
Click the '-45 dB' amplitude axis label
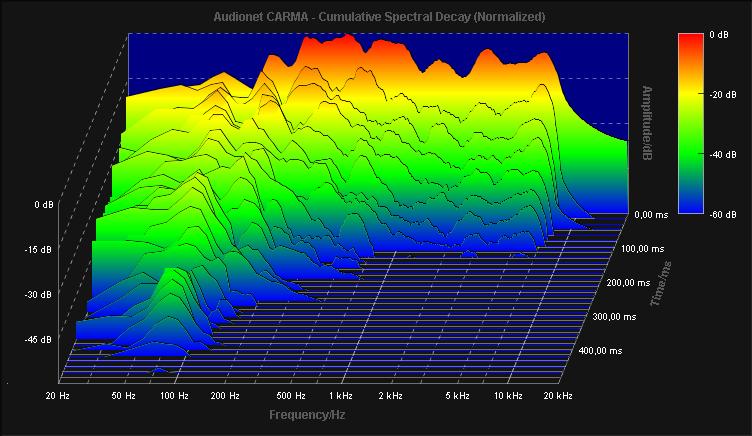[x=38, y=340]
